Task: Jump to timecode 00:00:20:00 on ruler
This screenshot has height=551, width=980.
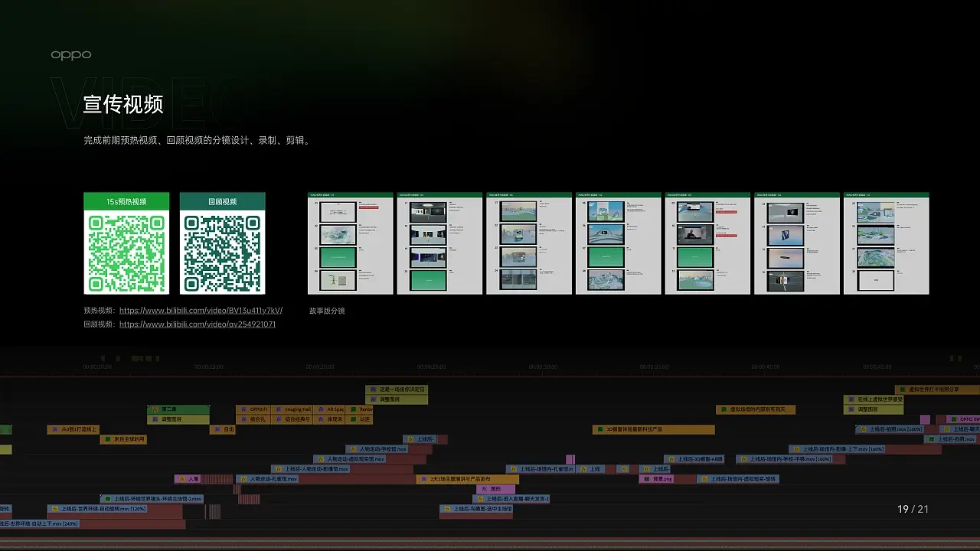Action: pyautogui.click(x=320, y=367)
